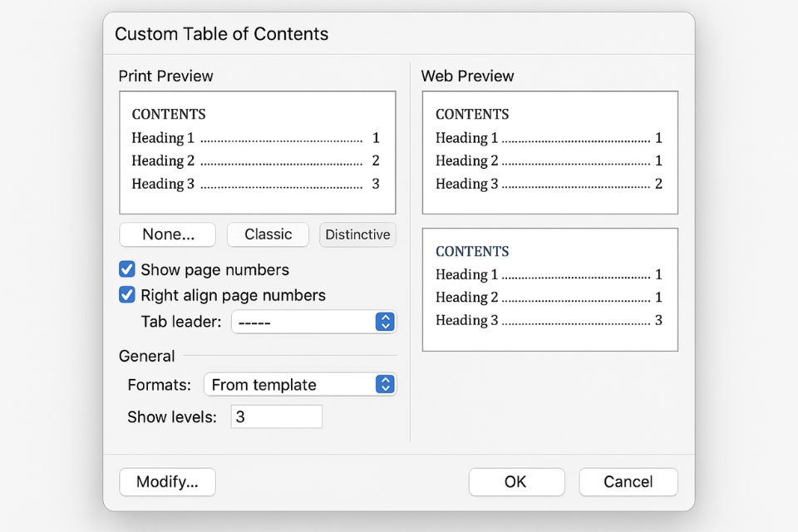Image resolution: width=798 pixels, height=532 pixels.
Task: Click the Print Preview box
Action: (x=258, y=153)
